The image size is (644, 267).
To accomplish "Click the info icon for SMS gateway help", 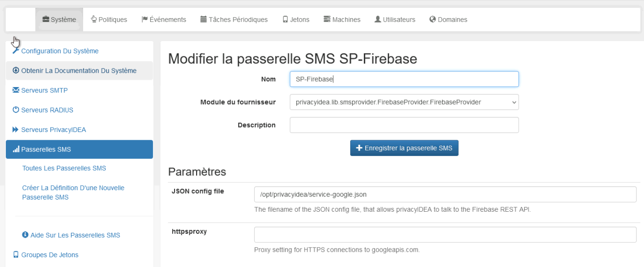I will [x=25, y=235].
